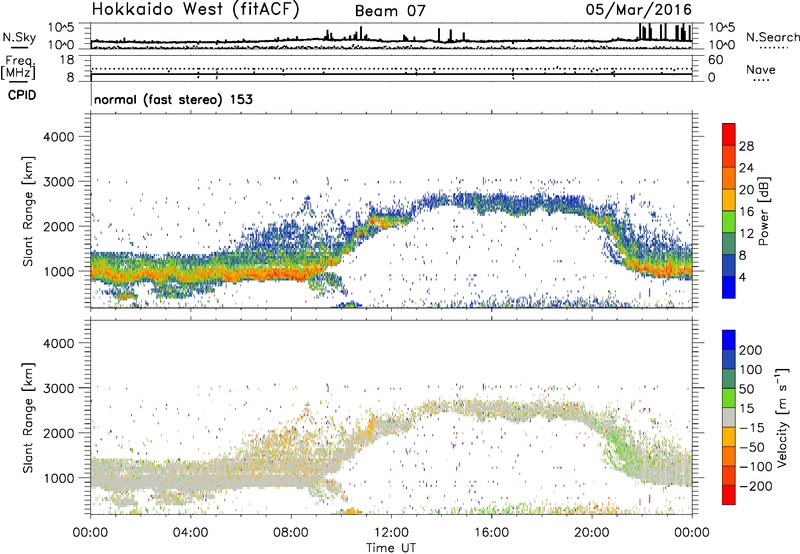The height and width of the screenshot is (554, 800).
Task: Click the '28' value on Power colorbar
Action: point(746,146)
